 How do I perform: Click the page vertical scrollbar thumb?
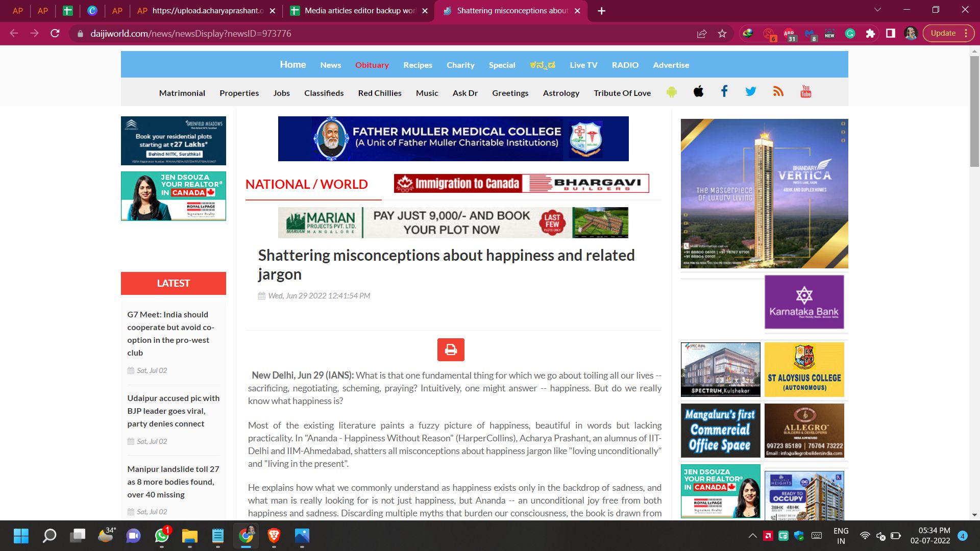tap(974, 112)
